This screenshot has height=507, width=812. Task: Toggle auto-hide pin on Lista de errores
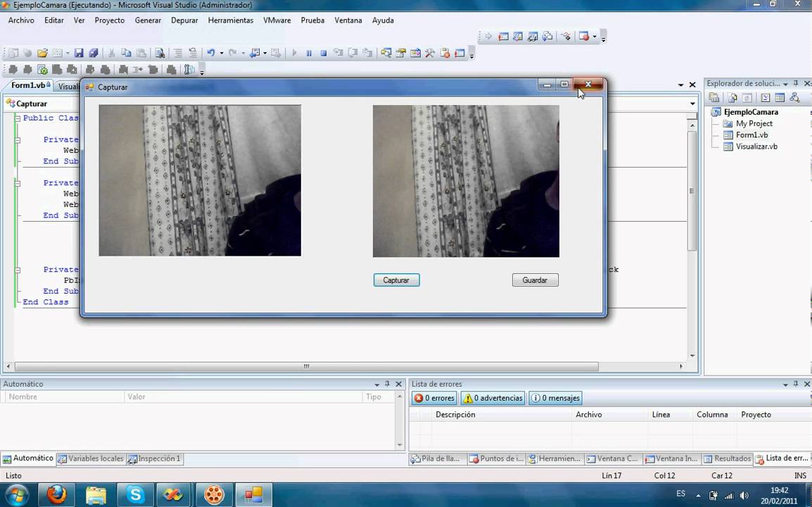[796, 384]
